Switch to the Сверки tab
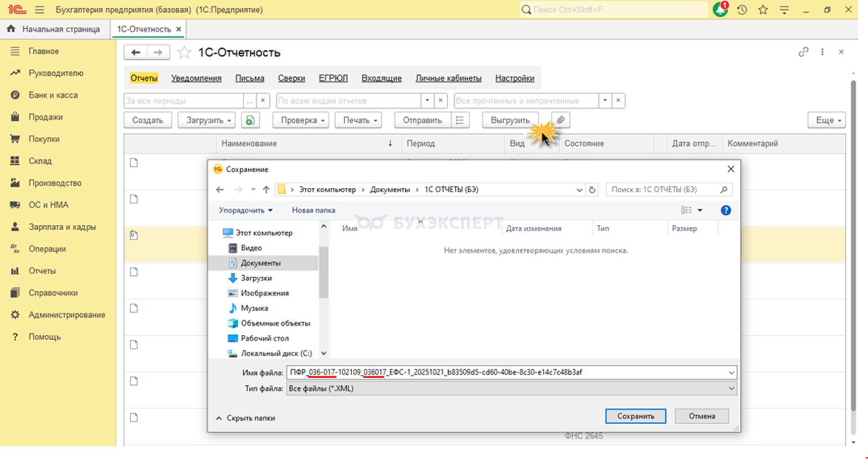 pos(292,78)
